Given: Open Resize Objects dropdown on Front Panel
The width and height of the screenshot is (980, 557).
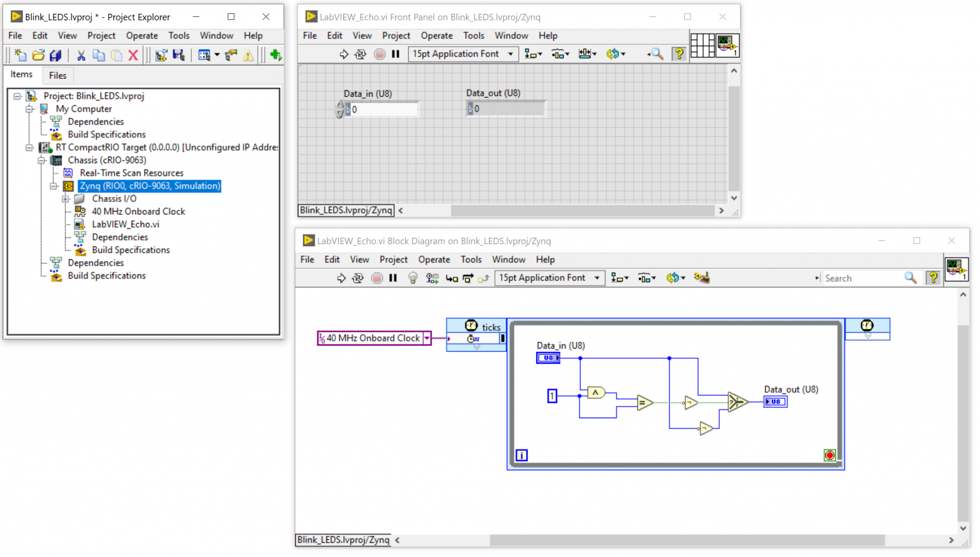Looking at the screenshot, I should pos(588,54).
